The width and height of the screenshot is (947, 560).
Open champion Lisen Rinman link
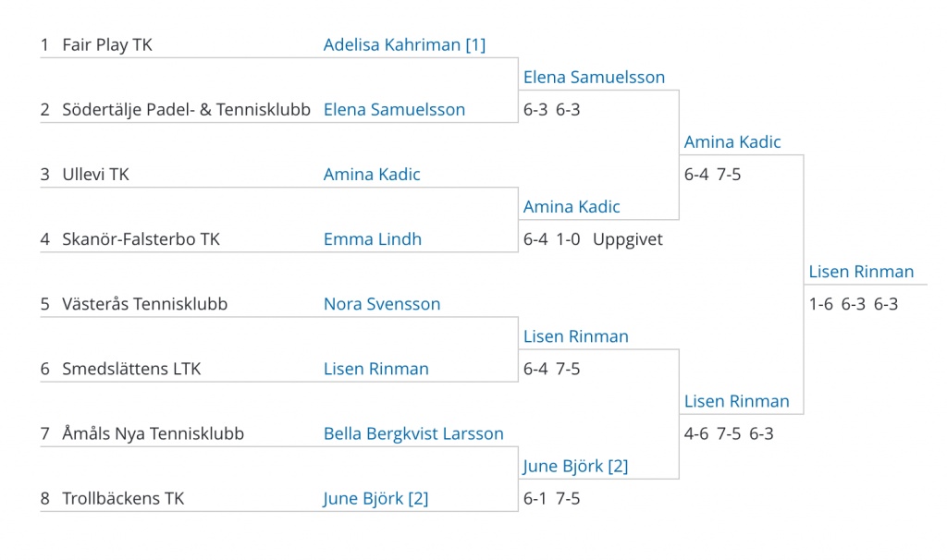point(861,272)
